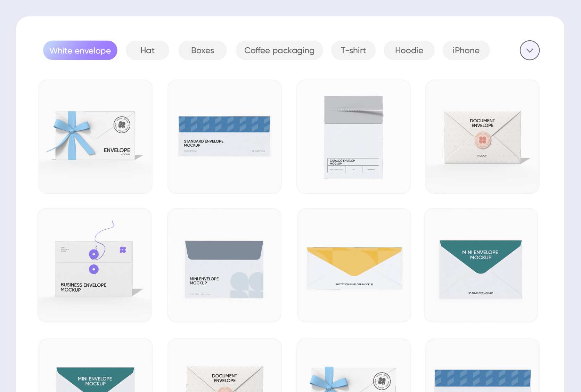Choose the Coffee packaging filter
Viewport: 581px width, 392px height.
point(279,50)
